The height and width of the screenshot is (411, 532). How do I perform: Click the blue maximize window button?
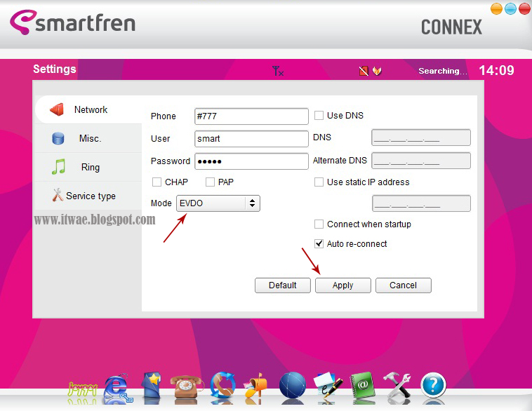click(511, 9)
